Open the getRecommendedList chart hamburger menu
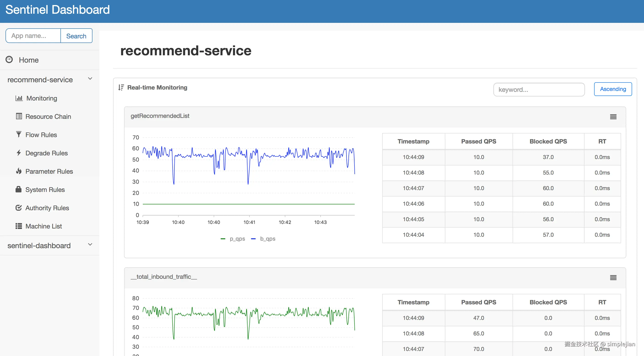The height and width of the screenshot is (356, 644). click(x=613, y=117)
